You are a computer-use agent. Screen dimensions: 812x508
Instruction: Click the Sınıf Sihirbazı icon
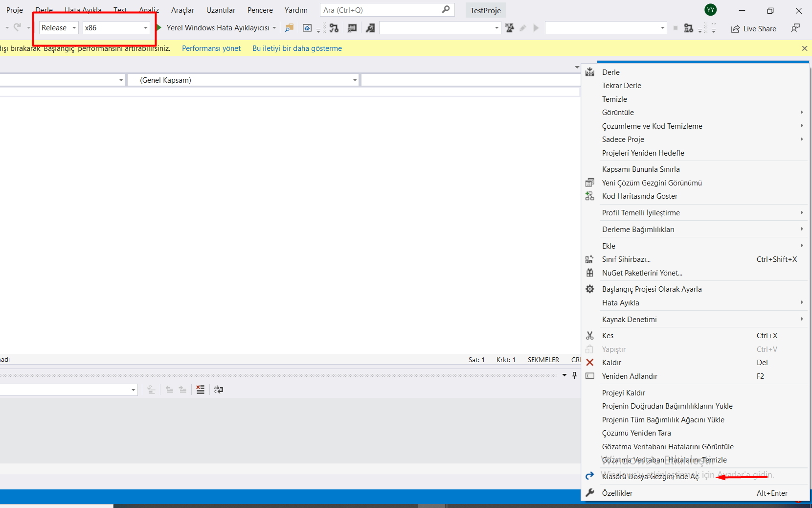pos(590,259)
